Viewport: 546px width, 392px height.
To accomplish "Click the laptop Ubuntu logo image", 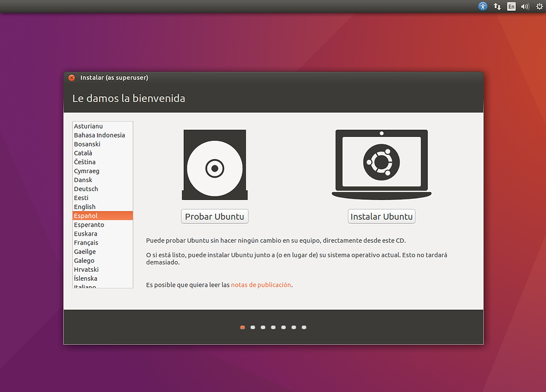I will click(x=382, y=165).
